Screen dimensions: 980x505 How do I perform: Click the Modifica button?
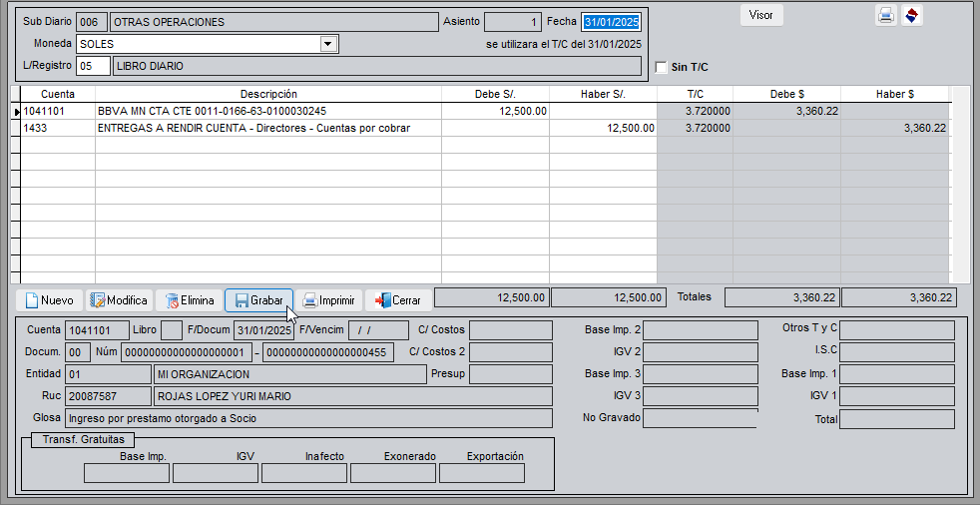119,300
